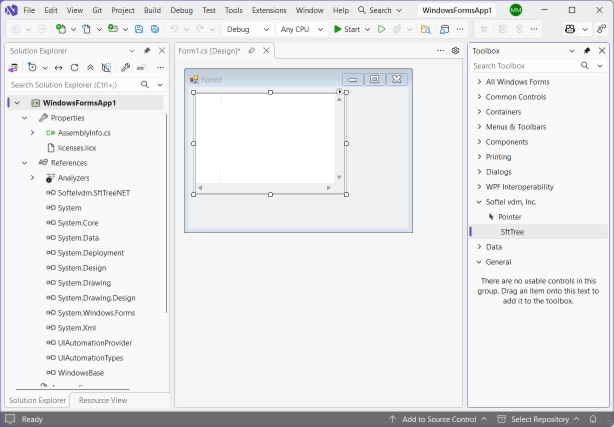The height and width of the screenshot is (427, 614).
Task: Click the notifications bell in status bar
Action: coord(593,419)
